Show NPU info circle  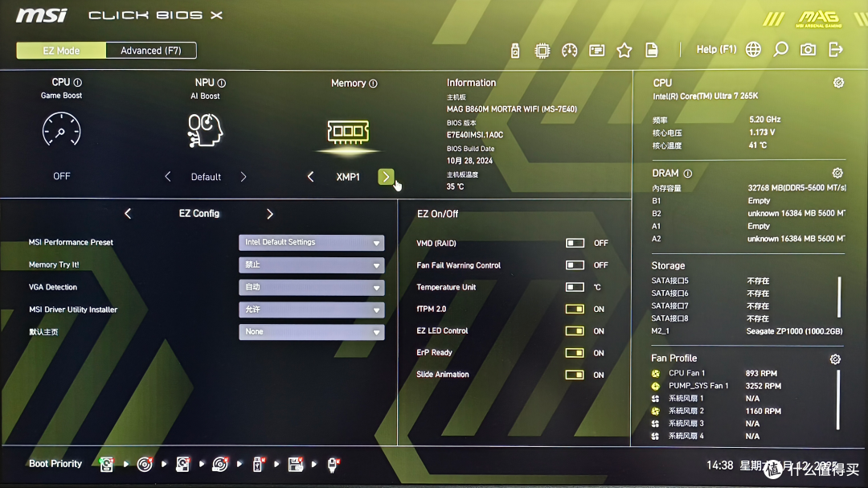click(x=222, y=83)
